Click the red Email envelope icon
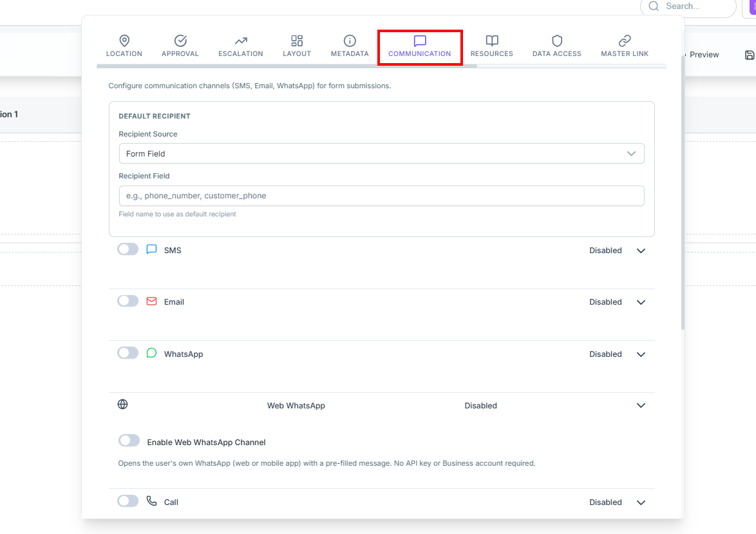This screenshot has width=756, height=534. pos(151,301)
